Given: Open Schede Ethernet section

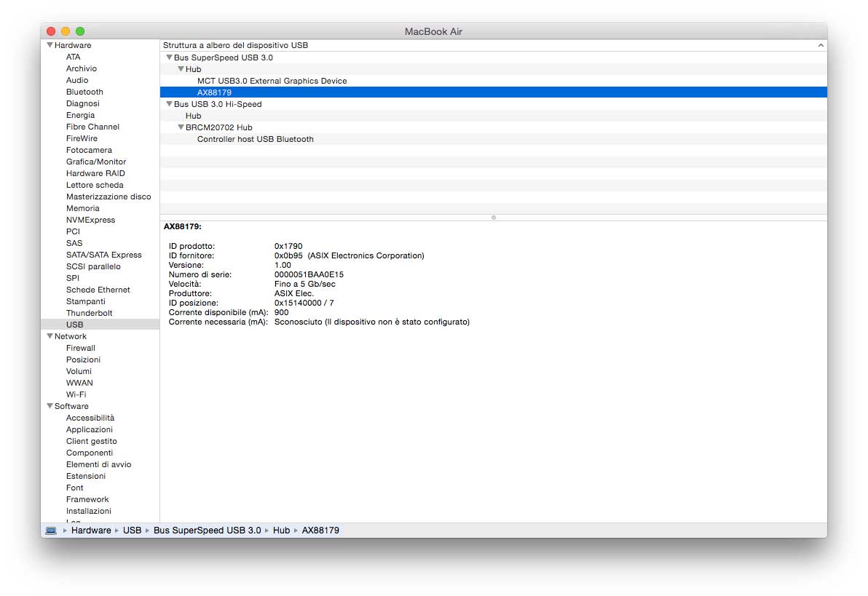Looking at the screenshot, I should pyautogui.click(x=98, y=289).
